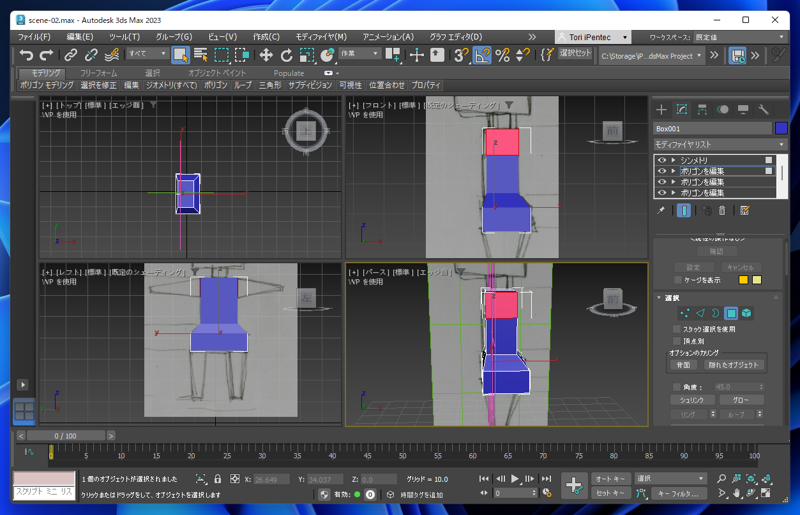This screenshot has width=800, height=515.
Task: Choose the Select and Move tool
Action: pyautogui.click(x=266, y=55)
